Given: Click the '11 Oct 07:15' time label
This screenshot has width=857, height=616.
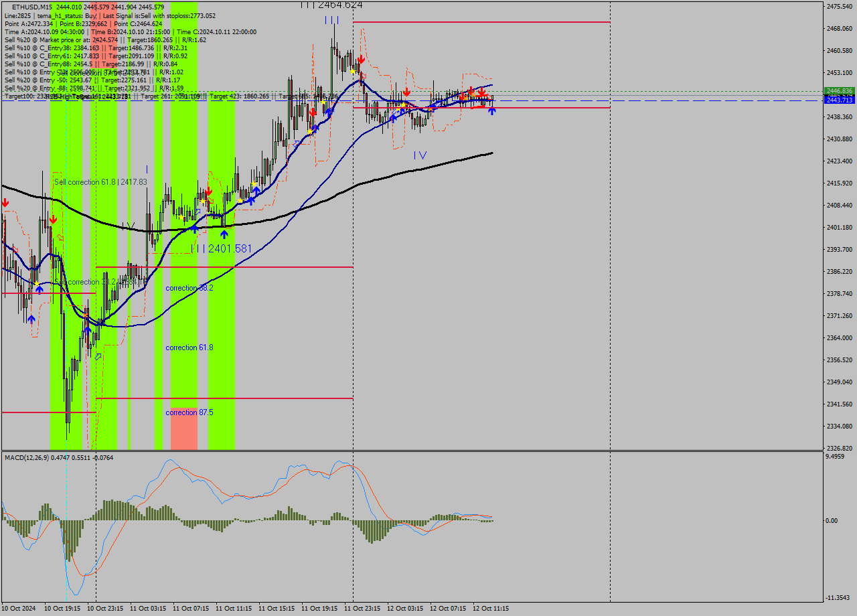Looking at the screenshot, I should pyautogui.click(x=191, y=609).
